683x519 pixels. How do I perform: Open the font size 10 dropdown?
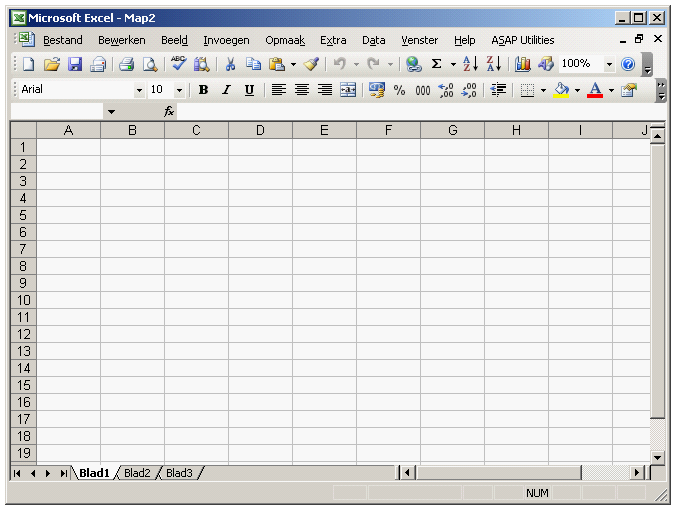(x=179, y=90)
